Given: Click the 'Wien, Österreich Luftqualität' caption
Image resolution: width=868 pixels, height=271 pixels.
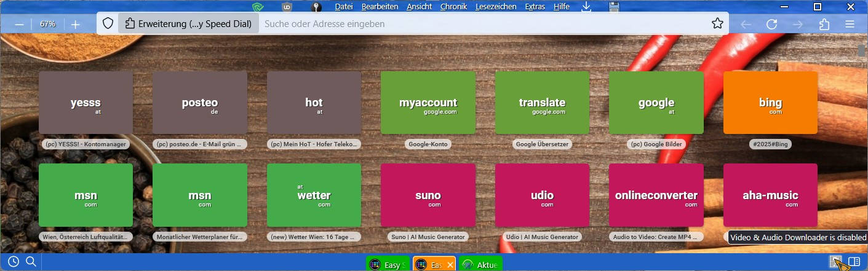Looking at the screenshot, I should pos(86,237).
